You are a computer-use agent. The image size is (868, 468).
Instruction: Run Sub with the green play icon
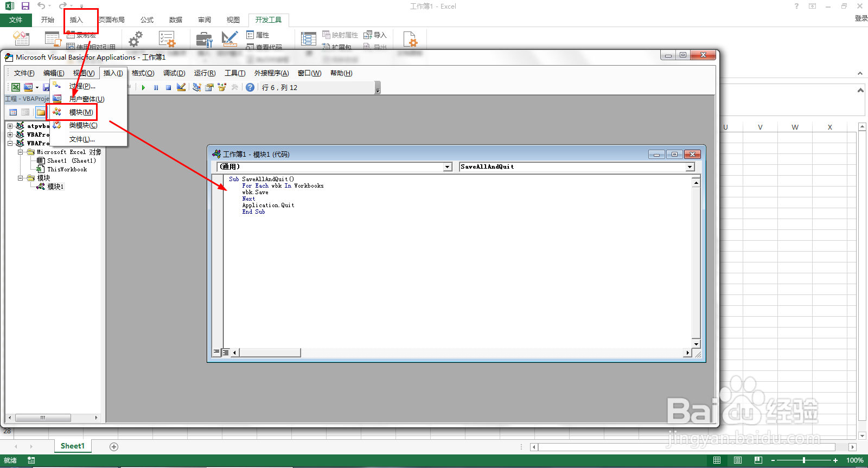(143, 87)
